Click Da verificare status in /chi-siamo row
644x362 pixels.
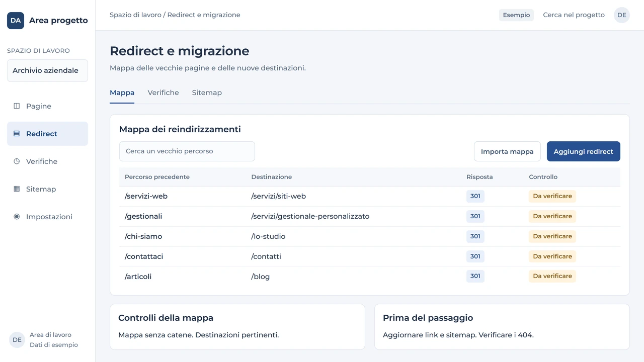click(552, 236)
